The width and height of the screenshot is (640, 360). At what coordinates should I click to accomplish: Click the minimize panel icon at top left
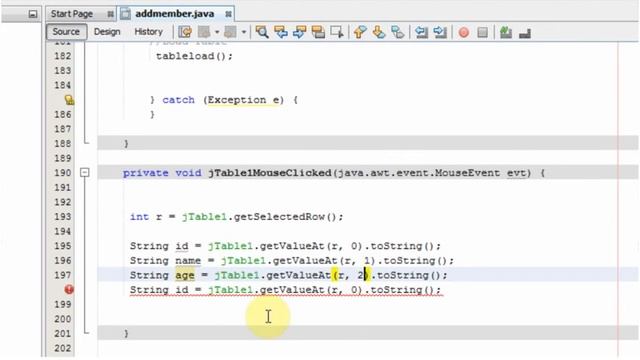tap(33, 15)
